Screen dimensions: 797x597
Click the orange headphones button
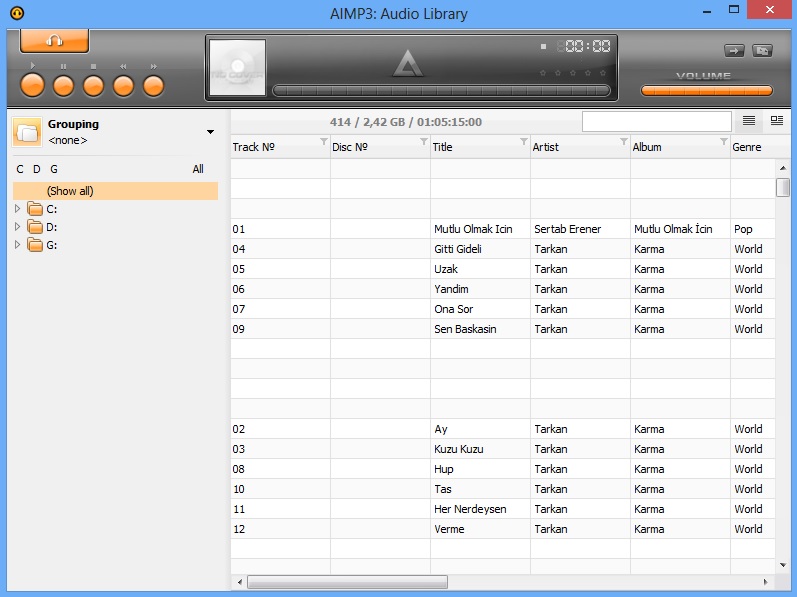pos(54,41)
